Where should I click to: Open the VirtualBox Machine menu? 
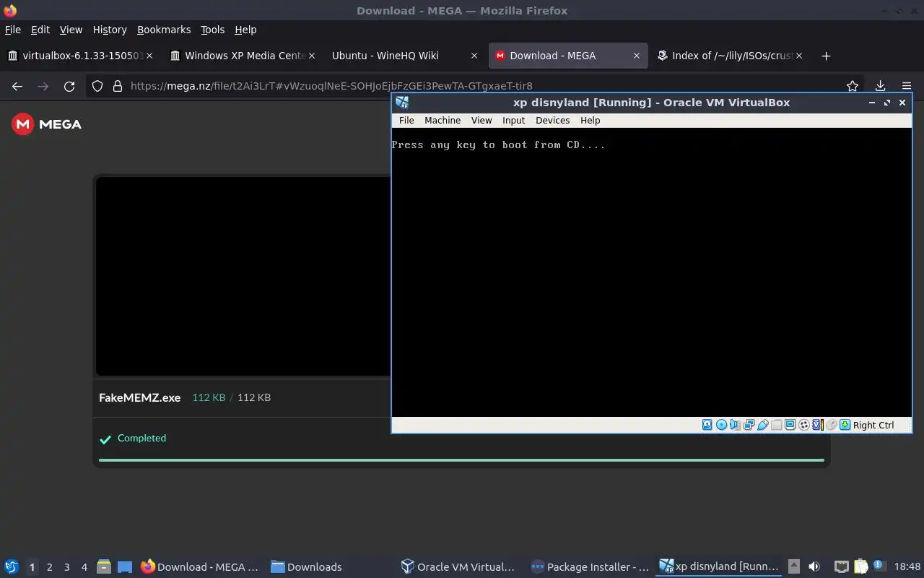pos(443,121)
